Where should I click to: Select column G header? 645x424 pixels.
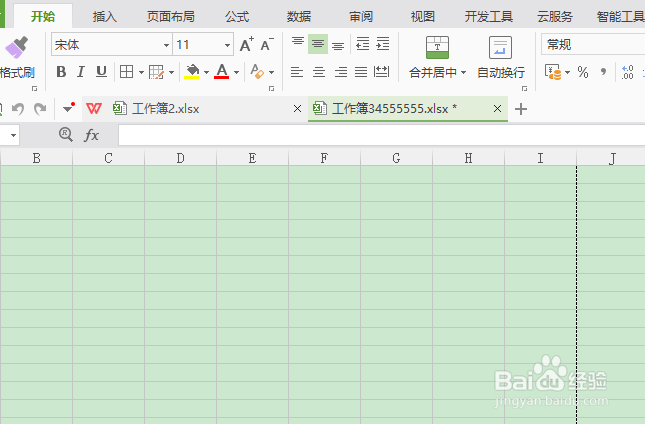coord(397,158)
